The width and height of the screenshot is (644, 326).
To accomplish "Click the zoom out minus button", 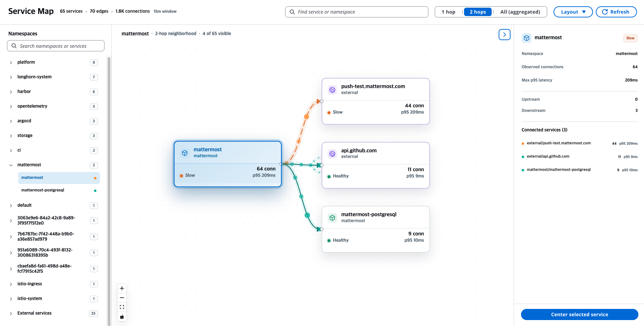I will 122,298.
